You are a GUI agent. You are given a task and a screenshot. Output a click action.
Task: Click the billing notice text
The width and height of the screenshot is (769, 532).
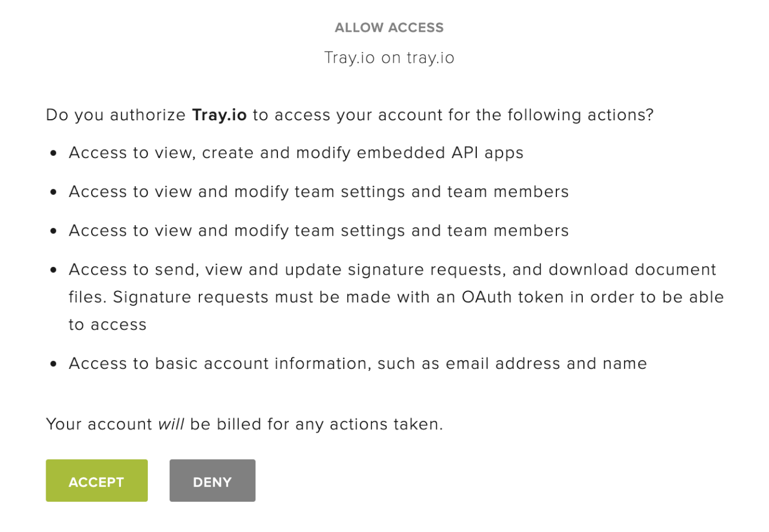pos(244,424)
